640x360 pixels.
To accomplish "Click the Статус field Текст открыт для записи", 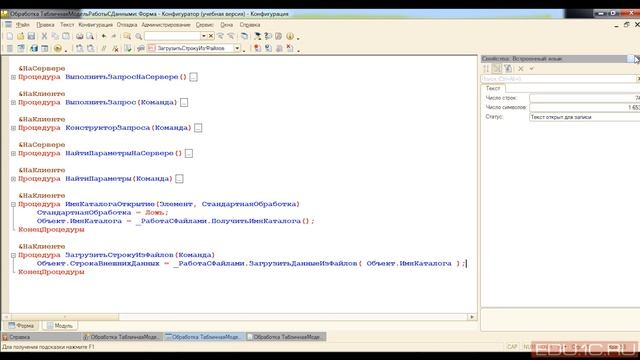I will coord(584,117).
